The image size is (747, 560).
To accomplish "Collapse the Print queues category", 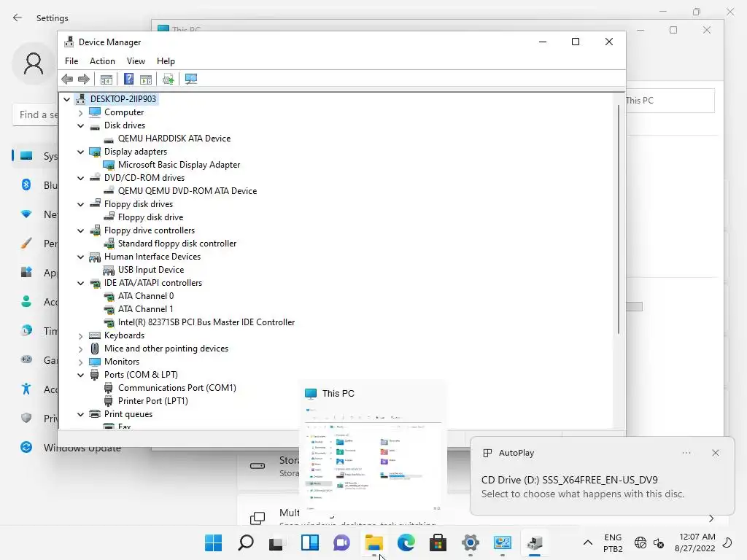I will click(80, 414).
